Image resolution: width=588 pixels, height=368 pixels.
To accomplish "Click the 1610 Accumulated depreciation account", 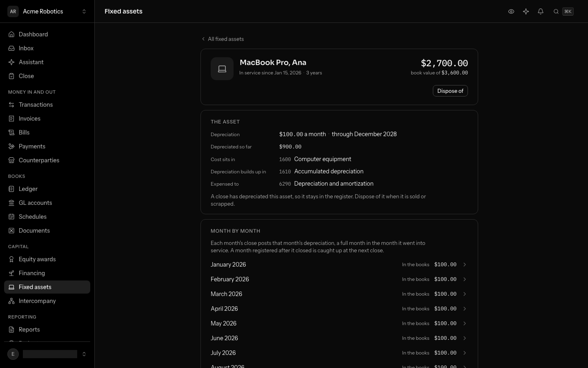I will click(x=321, y=171).
